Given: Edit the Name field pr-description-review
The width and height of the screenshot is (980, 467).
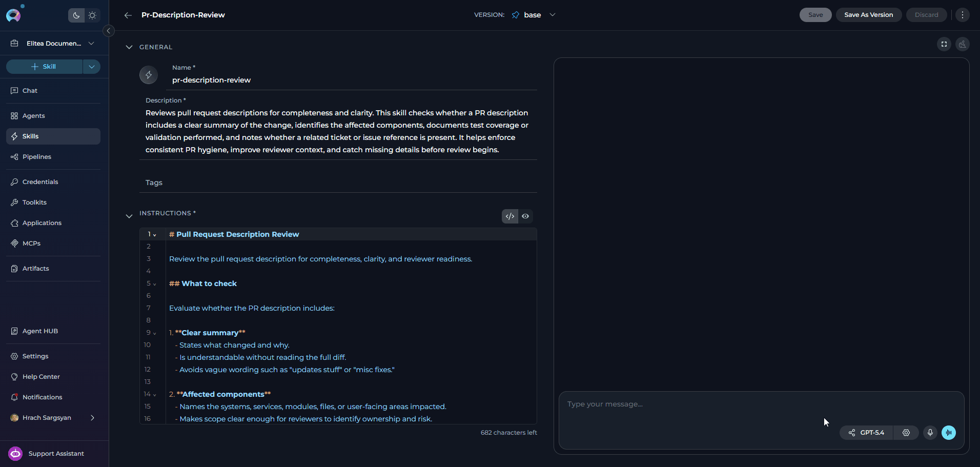Looking at the screenshot, I should (x=352, y=80).
